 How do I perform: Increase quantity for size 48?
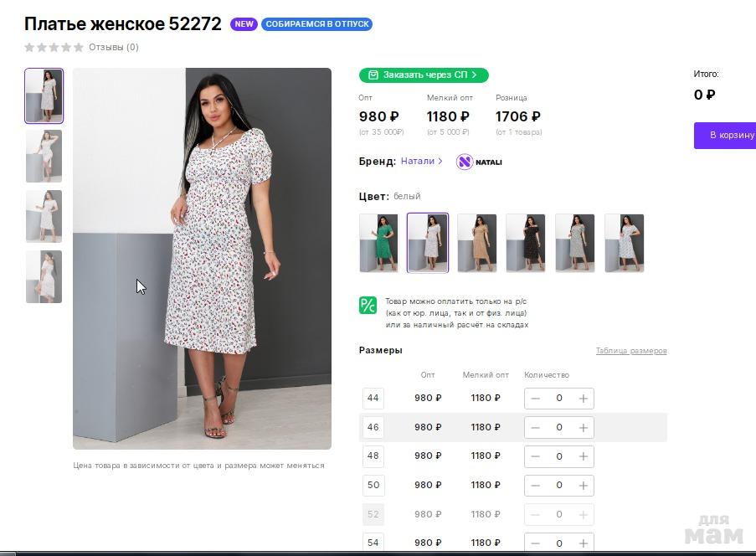pyautogui.click(x=584, y=456)
